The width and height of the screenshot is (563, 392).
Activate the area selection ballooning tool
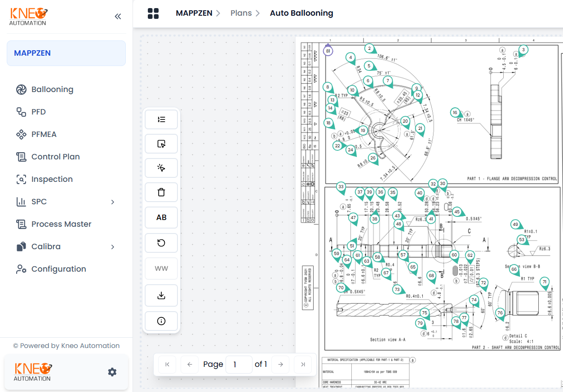[x=161, y=144]
